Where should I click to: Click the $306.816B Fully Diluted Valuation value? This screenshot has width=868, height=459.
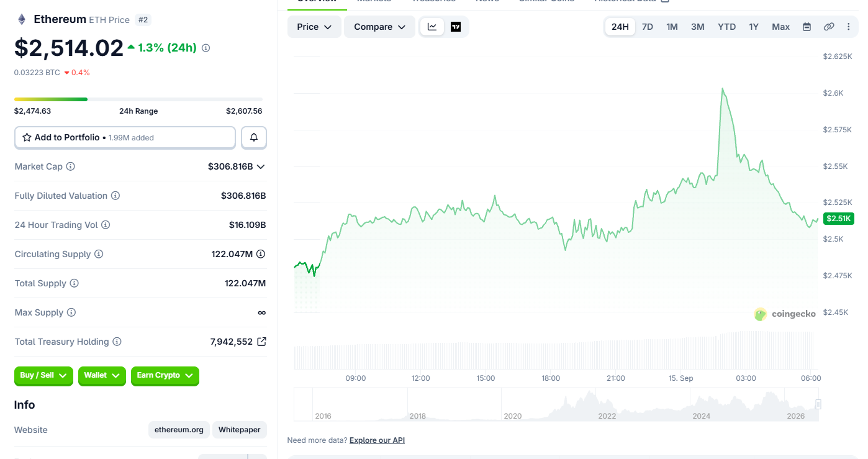[243, 196]
